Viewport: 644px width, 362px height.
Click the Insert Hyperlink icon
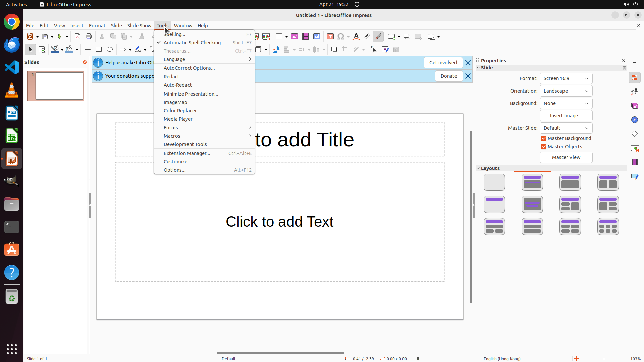(x=367, y=36)
